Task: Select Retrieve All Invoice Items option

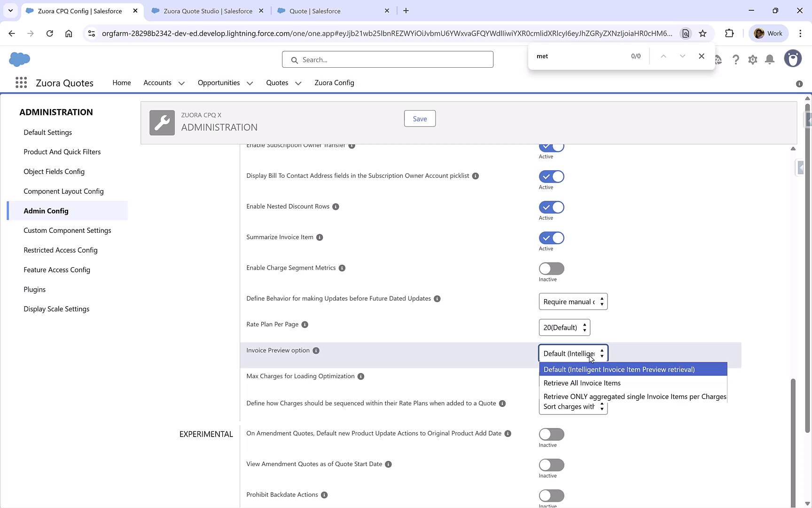Action: (582, 383)
